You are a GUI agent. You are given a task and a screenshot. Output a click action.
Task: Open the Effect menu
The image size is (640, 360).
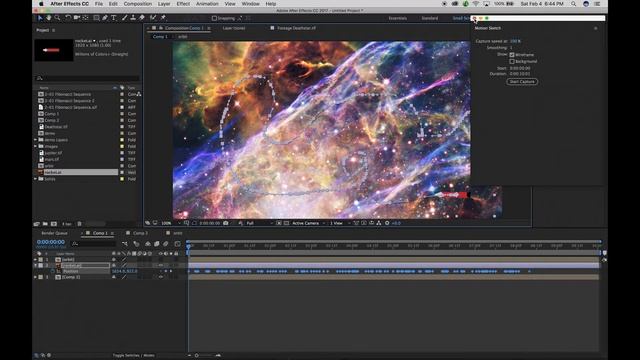[183, 4]
